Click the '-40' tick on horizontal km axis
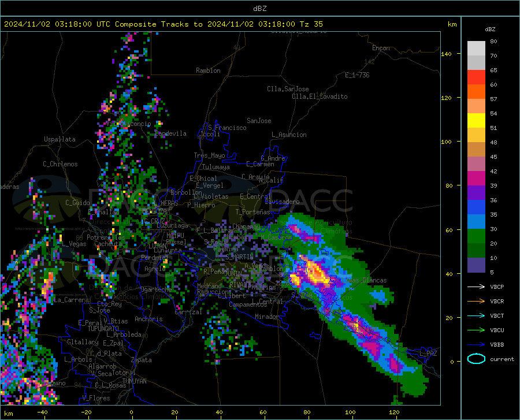The image size is (520, 420). 42,412
